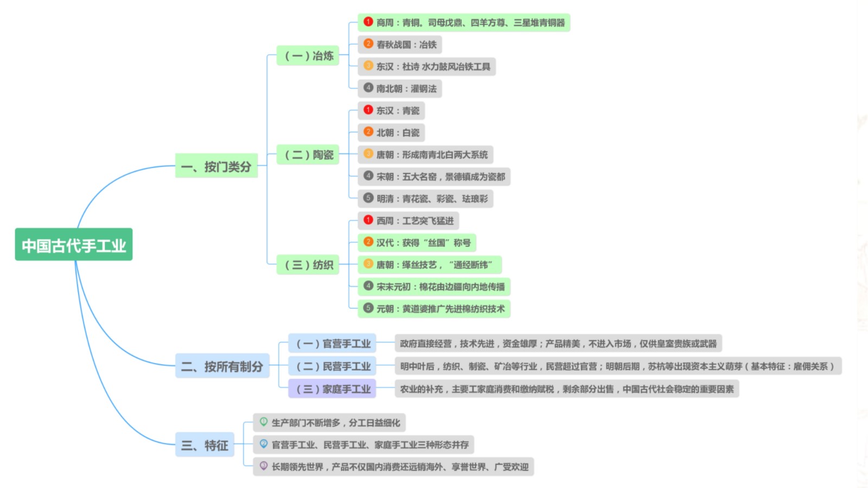Select text 东汉：杜诗 水力鼓风冶铁工具

(x=433, y=67)
